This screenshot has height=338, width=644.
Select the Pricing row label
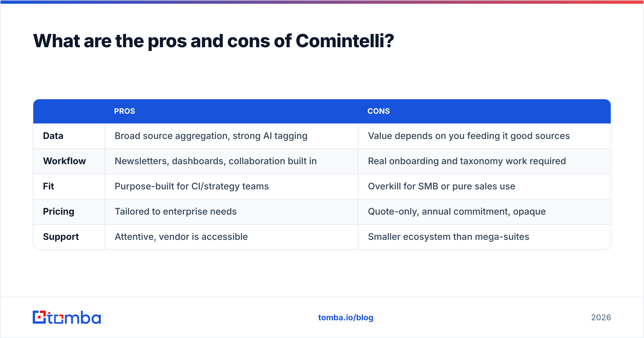(58, 212)
